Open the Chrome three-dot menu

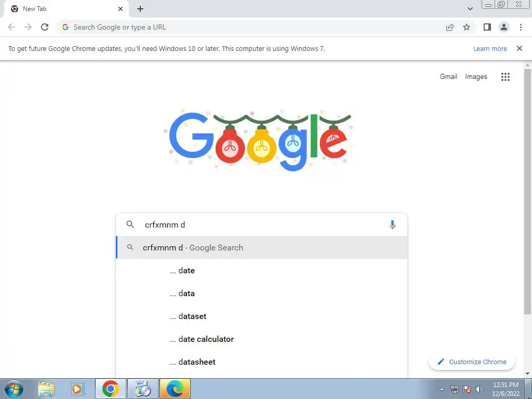(x=521, y=27)
